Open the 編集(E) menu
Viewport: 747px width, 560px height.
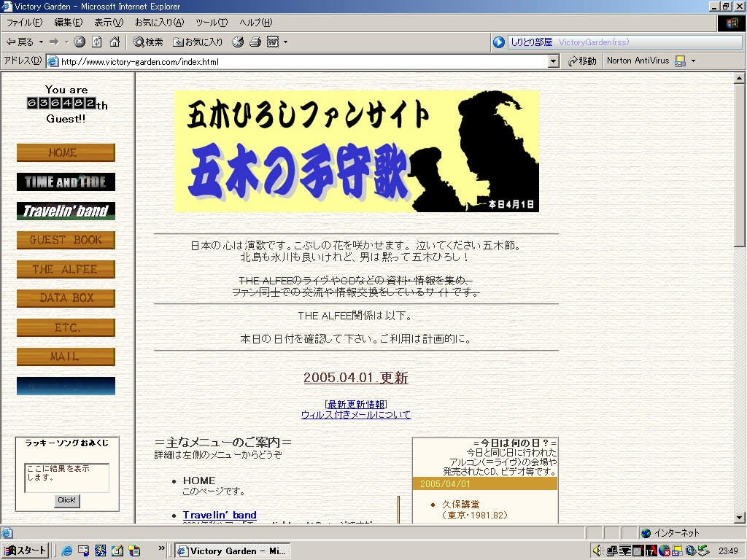coord(68,23)
